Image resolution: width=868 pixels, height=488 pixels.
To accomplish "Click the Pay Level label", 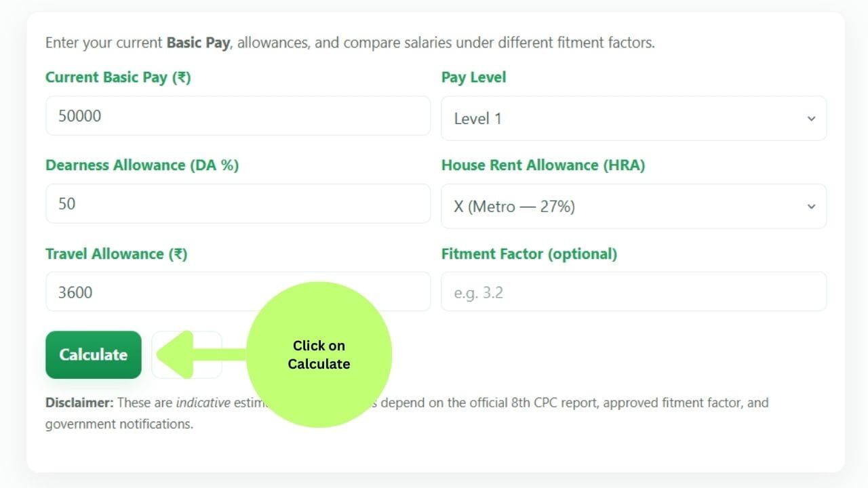I will click(473, 77).
